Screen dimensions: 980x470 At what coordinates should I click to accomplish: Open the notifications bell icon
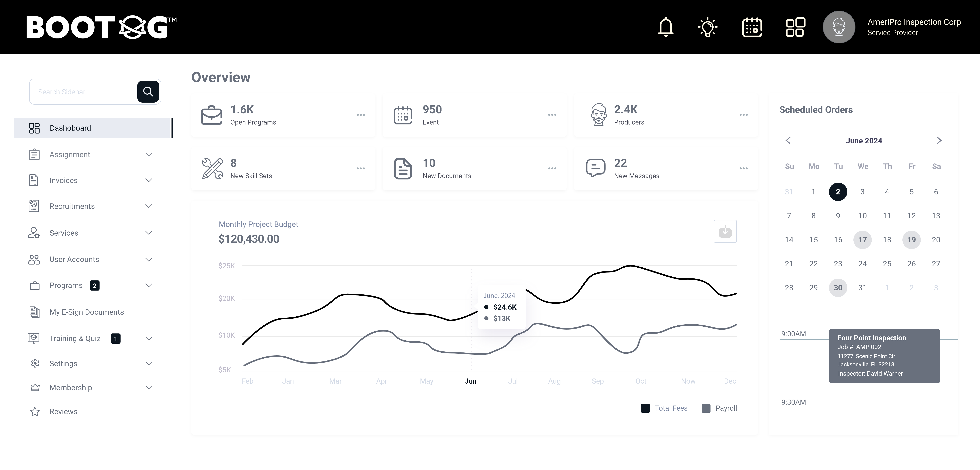pos(666,27)
